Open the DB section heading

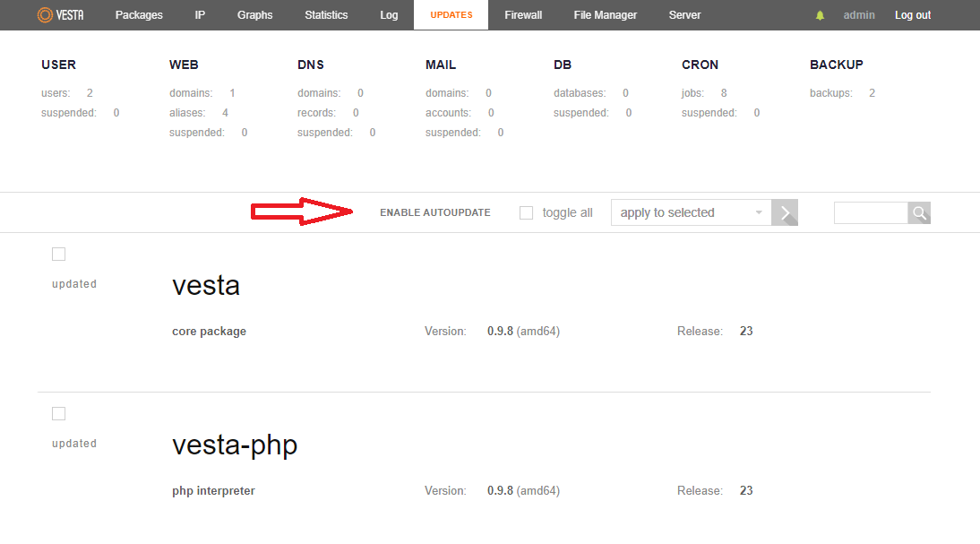(563, 65)
